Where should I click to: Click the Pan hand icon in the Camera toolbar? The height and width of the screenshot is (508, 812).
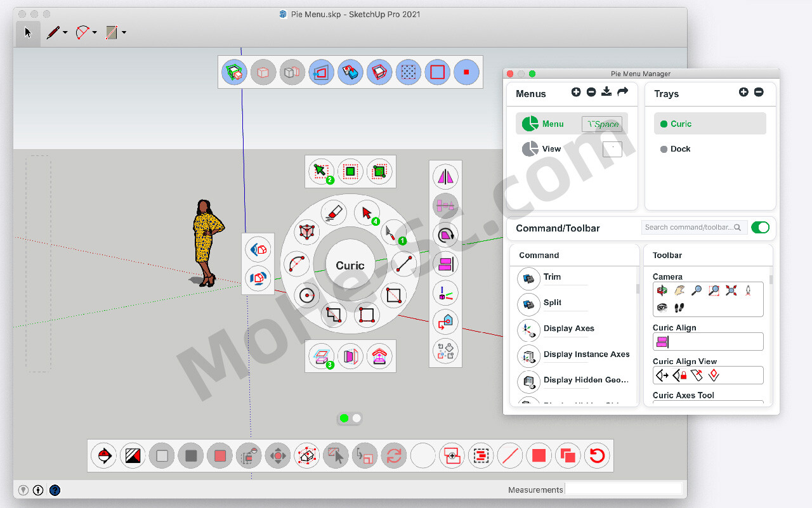(679, 290)
